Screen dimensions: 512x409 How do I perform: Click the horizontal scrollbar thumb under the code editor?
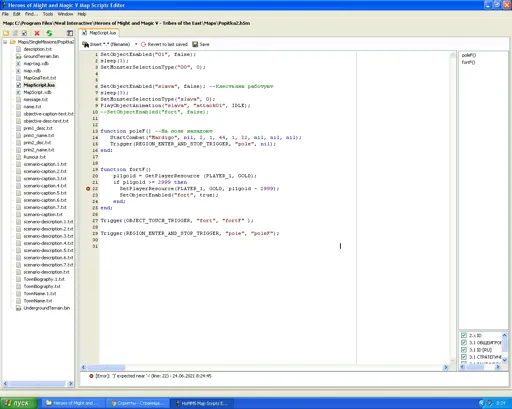click(x=106, y=367)
